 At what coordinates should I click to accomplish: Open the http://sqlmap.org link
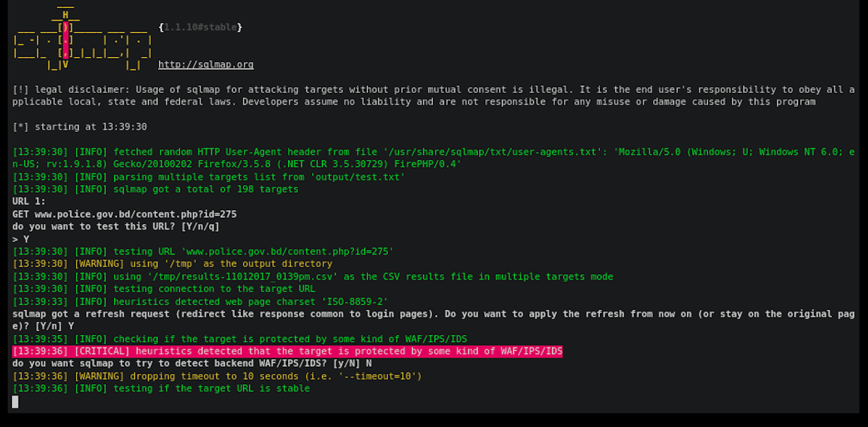[x=205, y=65]
